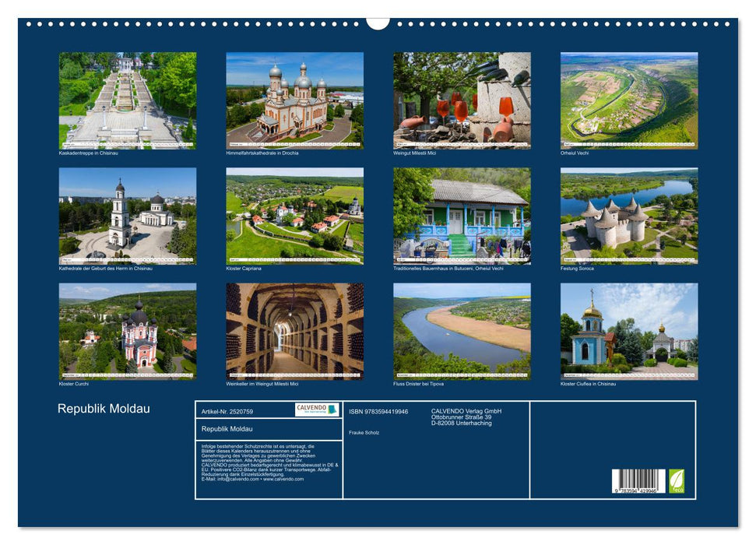Click the CALVENDO logo
The image size is (756, 545).
[x=317, y=410]
